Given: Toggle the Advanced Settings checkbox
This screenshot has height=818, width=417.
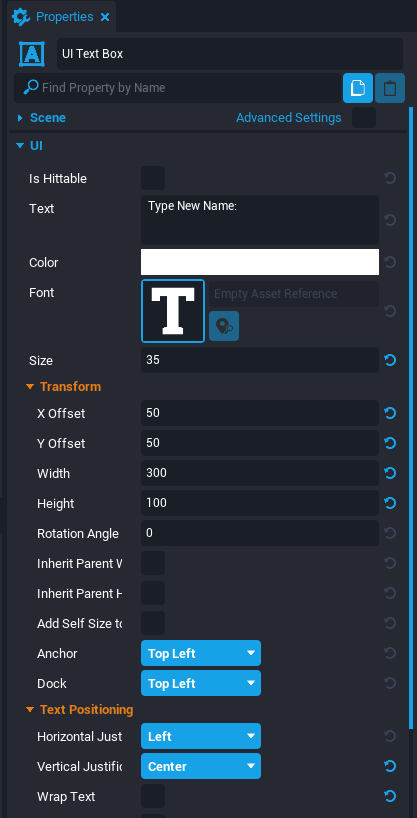Looking at the screenshot, I should pyautogui.click(x=364, y=117).
